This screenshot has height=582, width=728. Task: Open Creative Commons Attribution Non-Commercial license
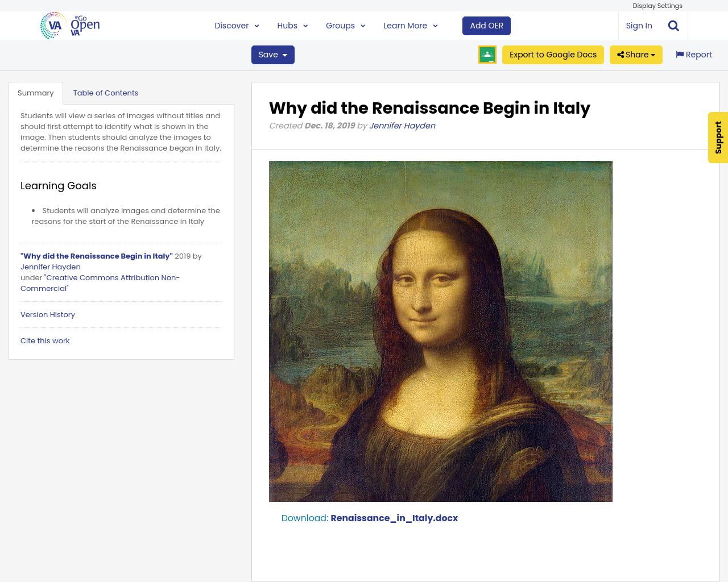(100, 283)
